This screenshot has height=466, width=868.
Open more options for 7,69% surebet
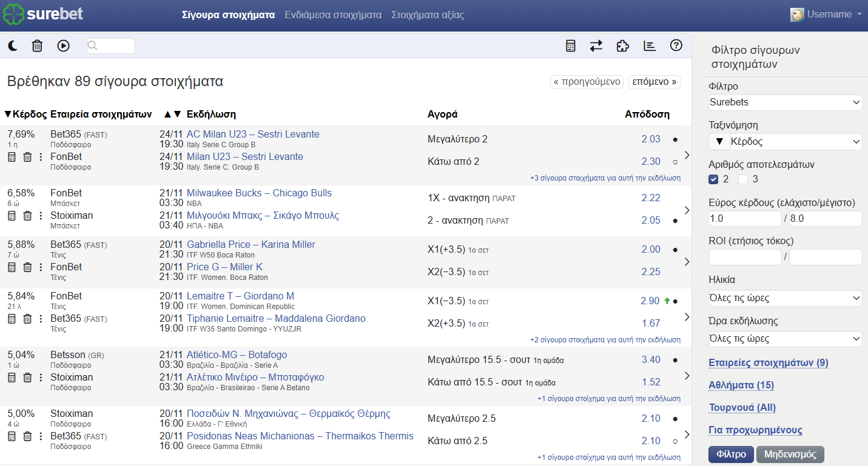[41, 157]
